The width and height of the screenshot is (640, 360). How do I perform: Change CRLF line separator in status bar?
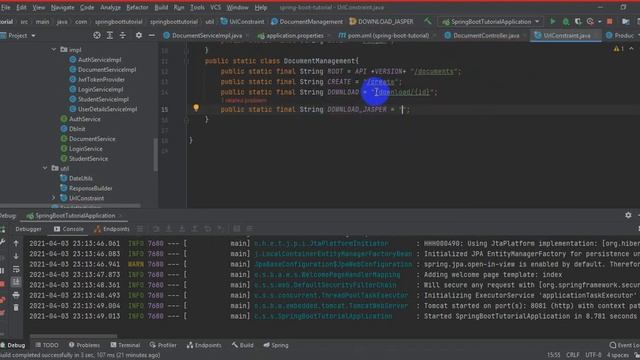click(572, 355)
